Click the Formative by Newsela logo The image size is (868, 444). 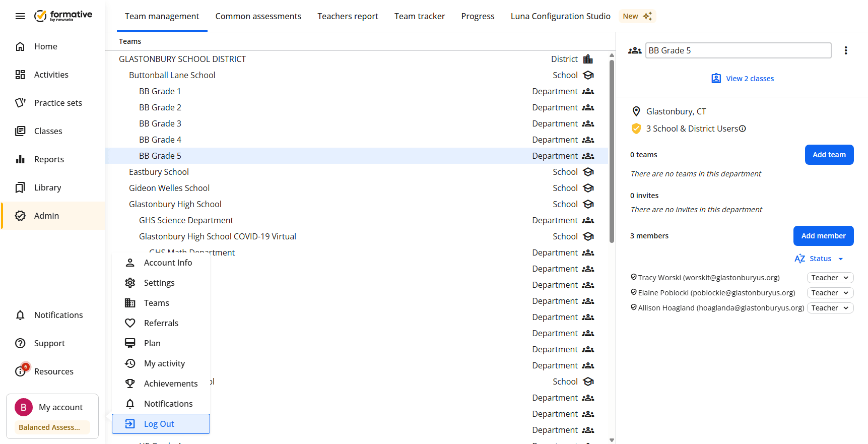coord(63,16)
